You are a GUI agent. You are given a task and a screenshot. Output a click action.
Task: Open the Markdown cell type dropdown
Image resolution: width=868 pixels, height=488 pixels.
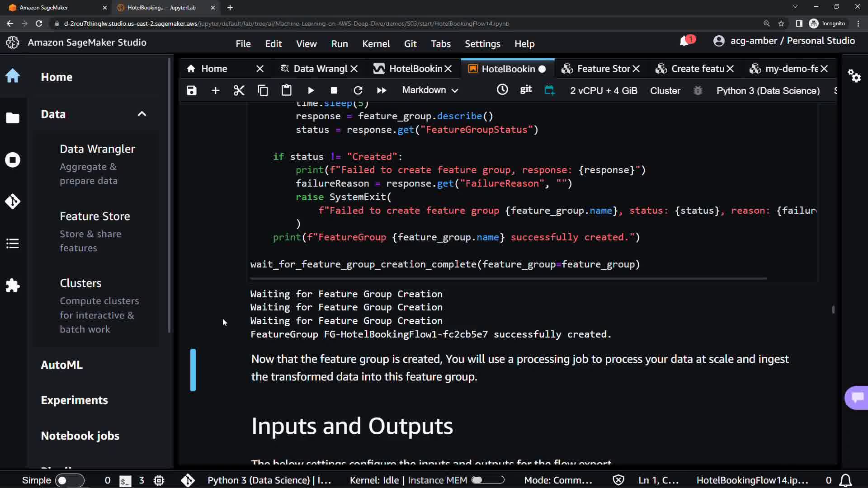(x=430, y=90)
